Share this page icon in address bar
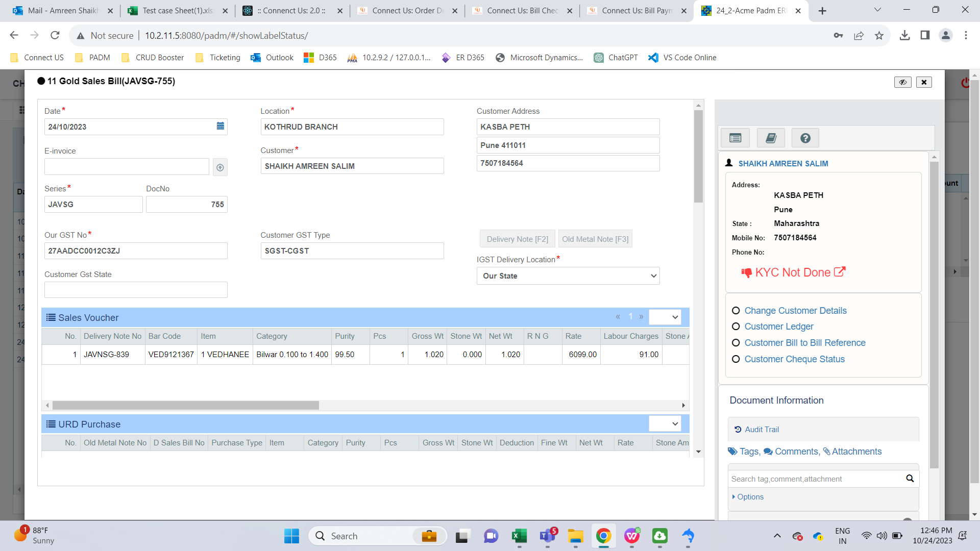 point(859,35)
